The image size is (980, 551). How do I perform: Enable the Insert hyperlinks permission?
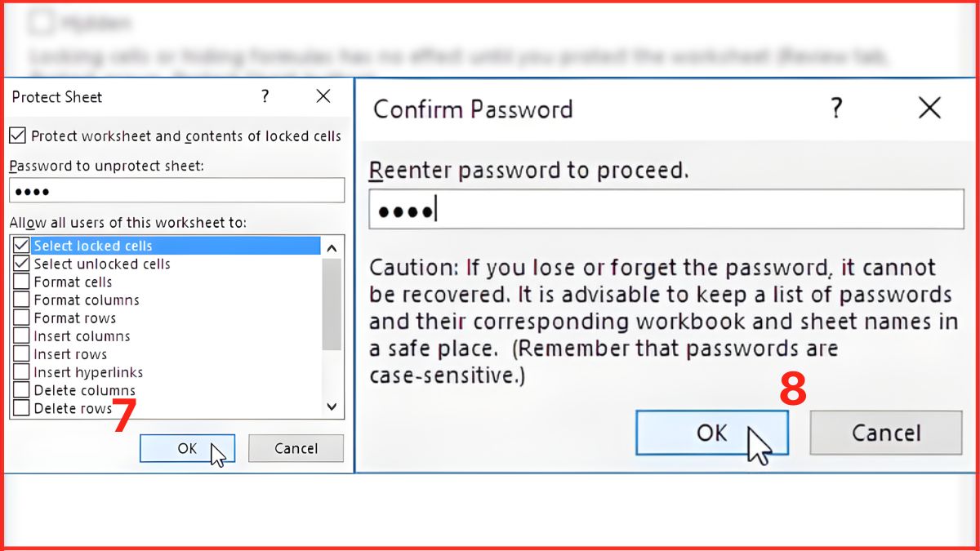(21, 371)
